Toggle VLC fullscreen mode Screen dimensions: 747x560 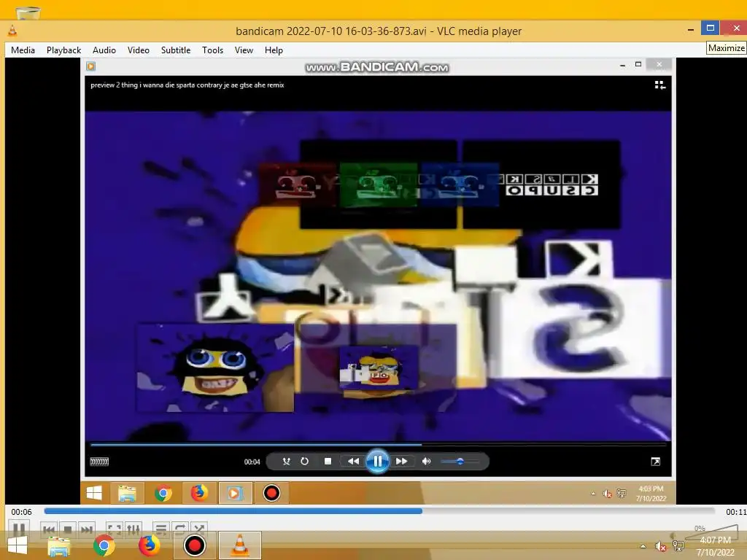[115, 529]
